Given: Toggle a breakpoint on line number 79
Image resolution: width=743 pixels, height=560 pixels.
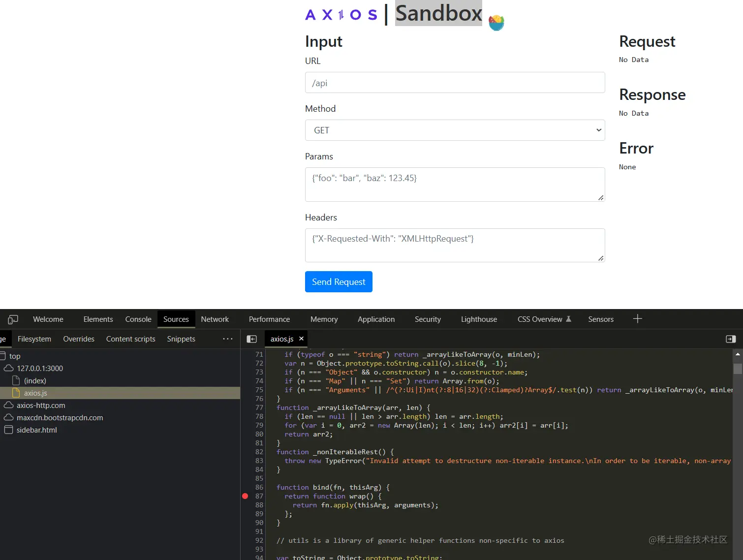Looking at the screenshot, I should point(259,425).
